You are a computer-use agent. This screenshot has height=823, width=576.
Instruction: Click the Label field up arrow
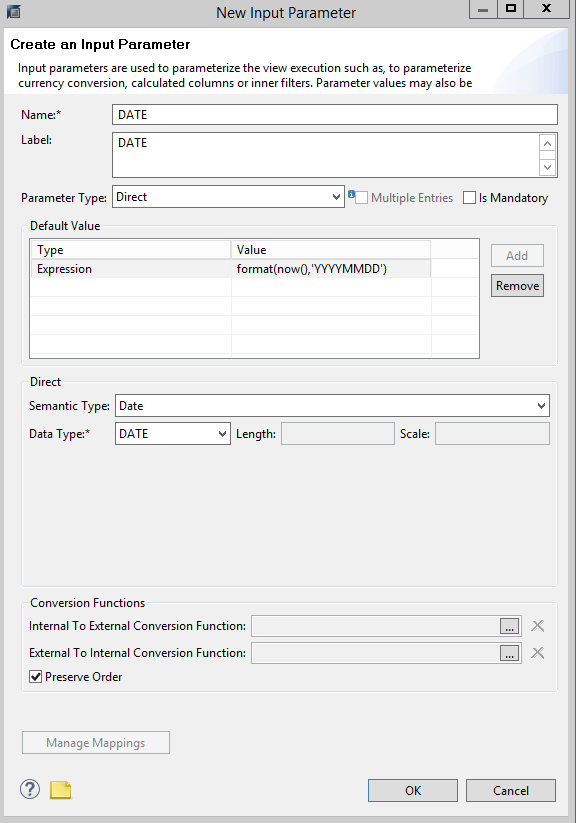point(548,144)
